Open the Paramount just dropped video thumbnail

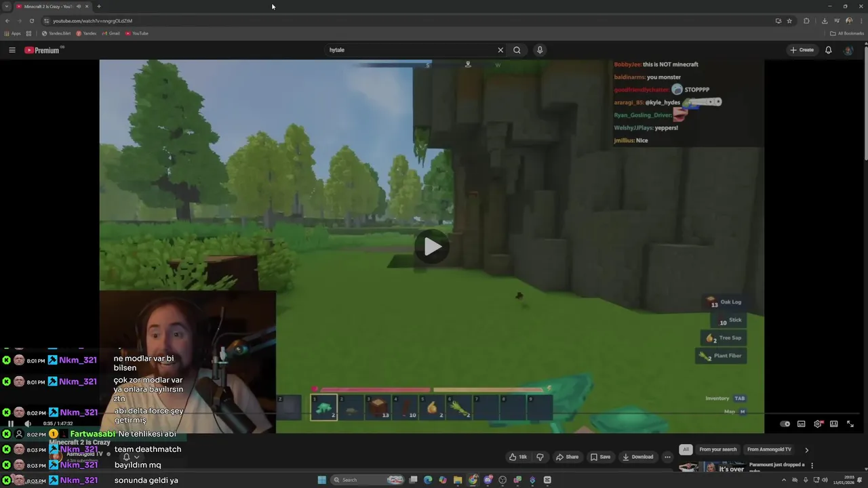point(712,467)
